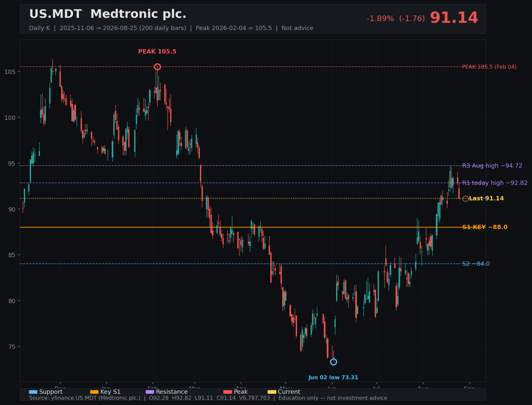Click the blue Support legend swatch
This screenshot has height=405, width=532.
pos(33,392)
